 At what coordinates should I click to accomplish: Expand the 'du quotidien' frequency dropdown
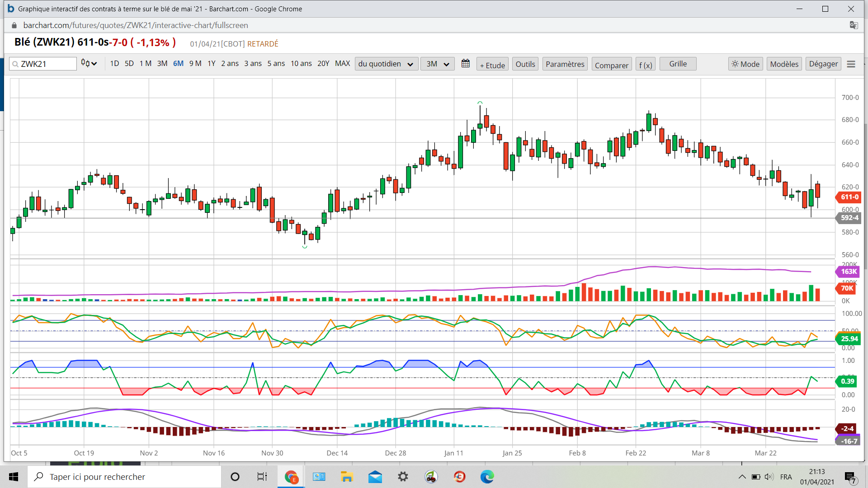coord(386,64)
